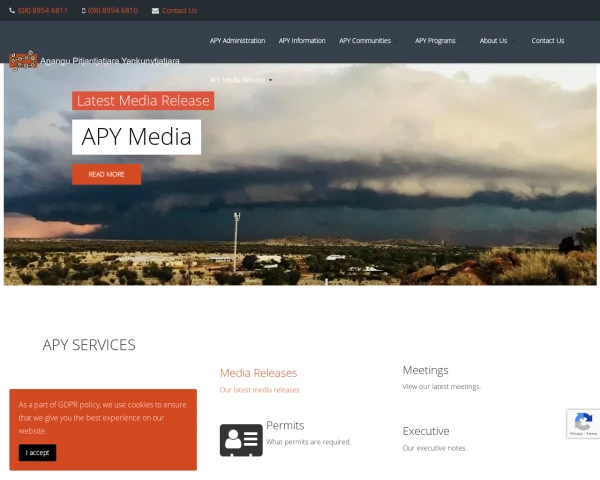This screenshot has width=600, height=480.
Task: Open the Permits service heading
Action: pos(285,425)
